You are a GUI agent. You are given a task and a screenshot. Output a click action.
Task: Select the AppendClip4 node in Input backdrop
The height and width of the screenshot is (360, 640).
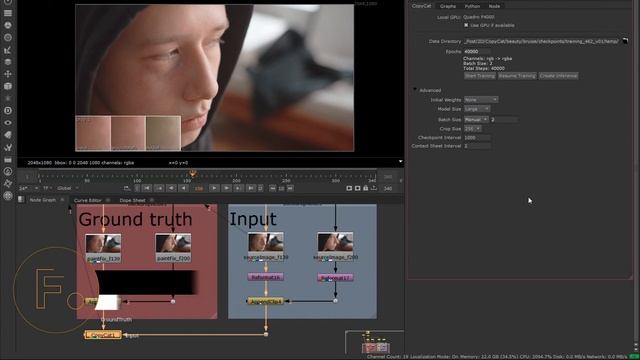(265, 301)
